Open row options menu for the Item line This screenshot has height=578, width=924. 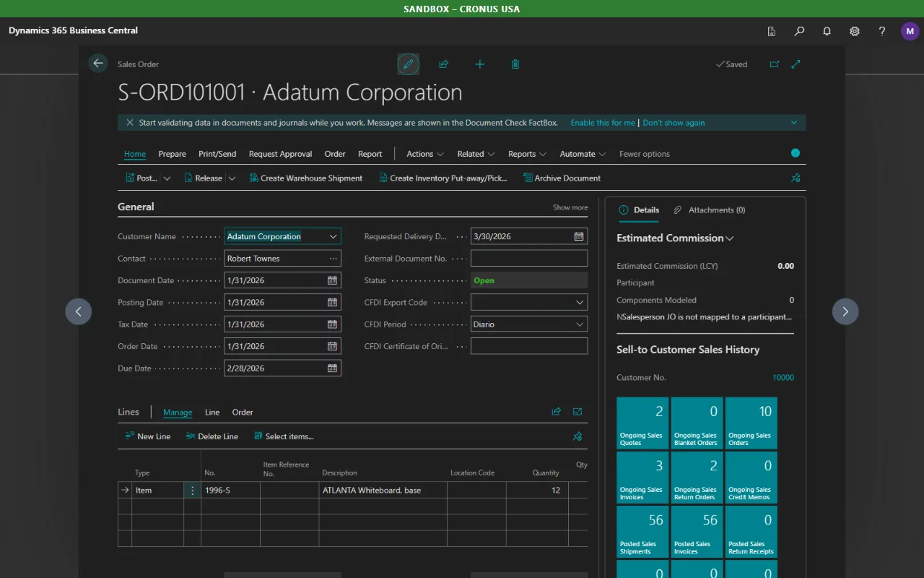pyautogui.click(x=192, y=491)
